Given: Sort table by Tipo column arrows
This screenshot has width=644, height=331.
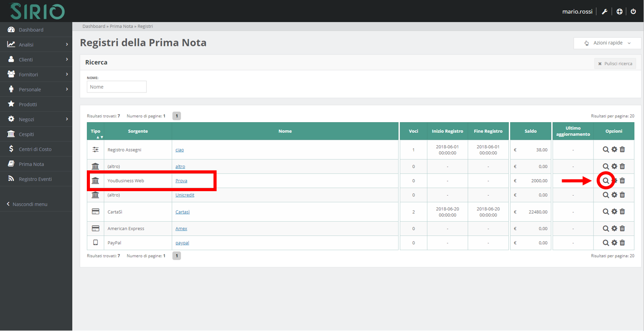Looking at the screenshot, I should coord(96,137).
